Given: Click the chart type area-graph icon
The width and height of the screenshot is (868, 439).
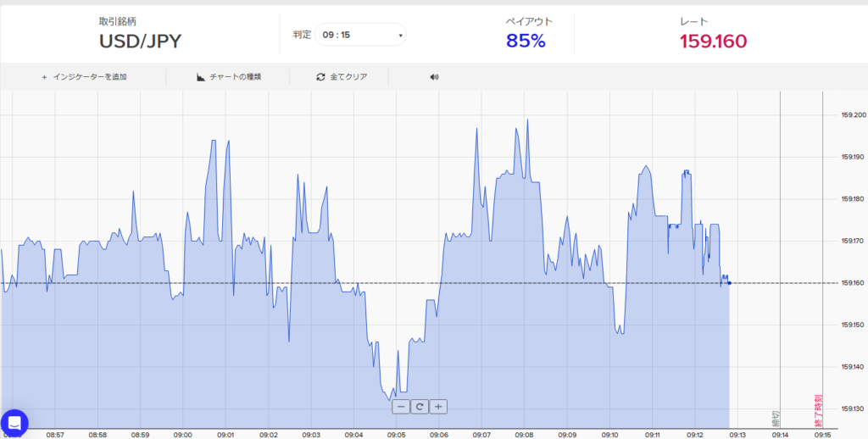Looking at the screenshot, I should [201, 77].
